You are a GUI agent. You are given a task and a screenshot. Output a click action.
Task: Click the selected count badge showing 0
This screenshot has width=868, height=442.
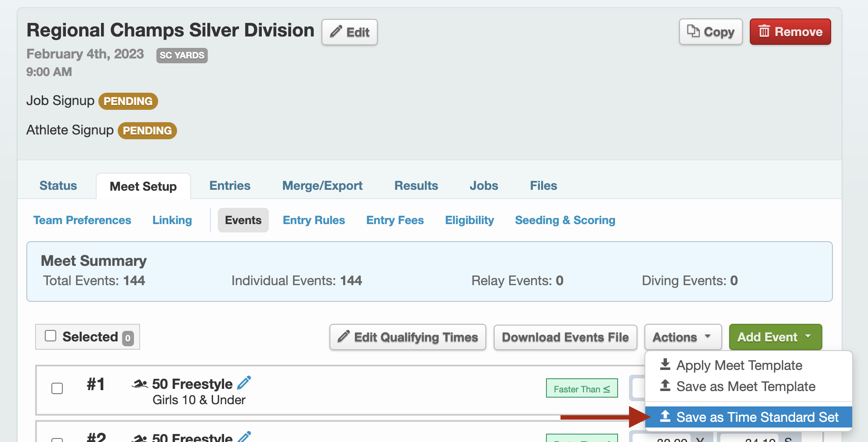pos(128,338)
